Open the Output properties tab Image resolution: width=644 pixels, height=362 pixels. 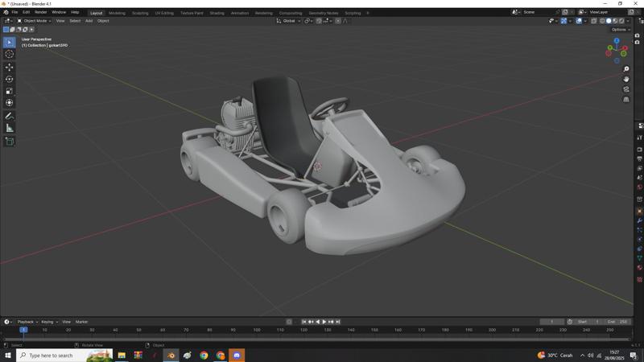point(639,158)
